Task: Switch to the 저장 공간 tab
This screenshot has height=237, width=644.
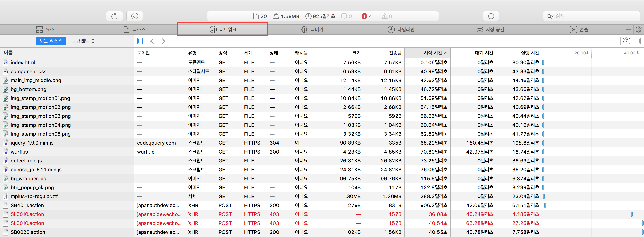Action: pos(489,29)
